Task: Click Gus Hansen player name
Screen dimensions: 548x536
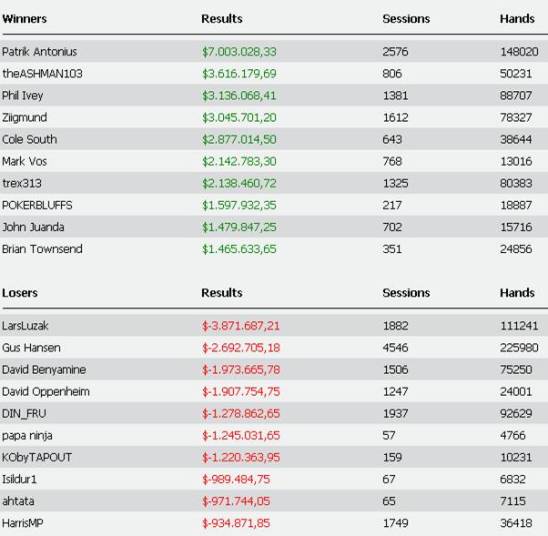Action: click(31, 348)
